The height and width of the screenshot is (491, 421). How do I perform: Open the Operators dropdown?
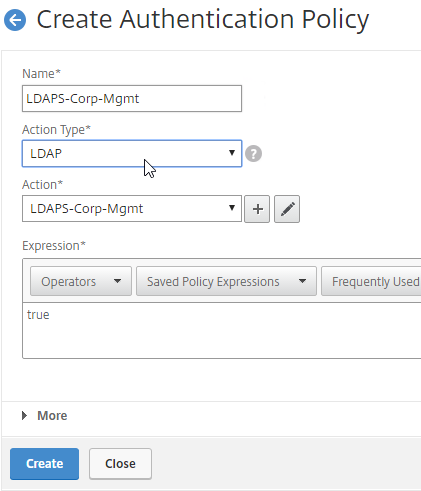pos(81,281)
